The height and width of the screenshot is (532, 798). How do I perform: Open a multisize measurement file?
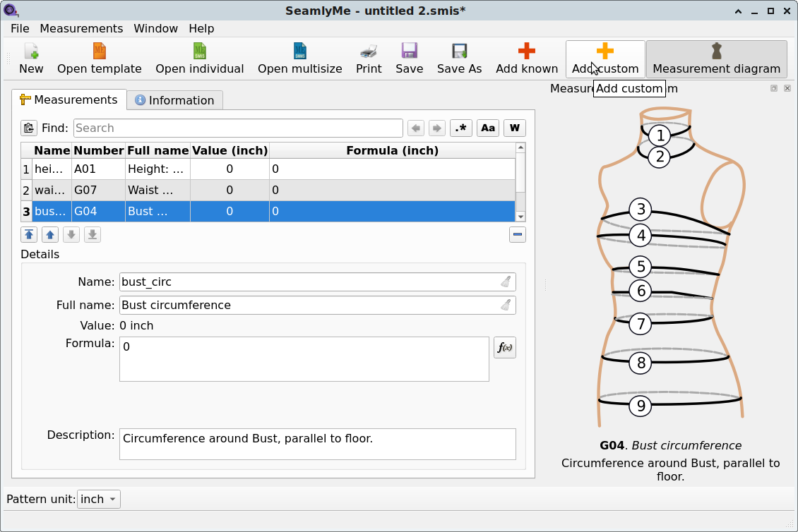tap(299, 59)
